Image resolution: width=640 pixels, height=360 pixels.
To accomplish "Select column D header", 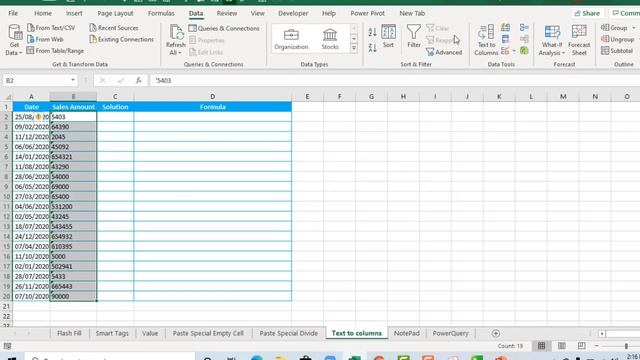I will click(x=213, y=96).
